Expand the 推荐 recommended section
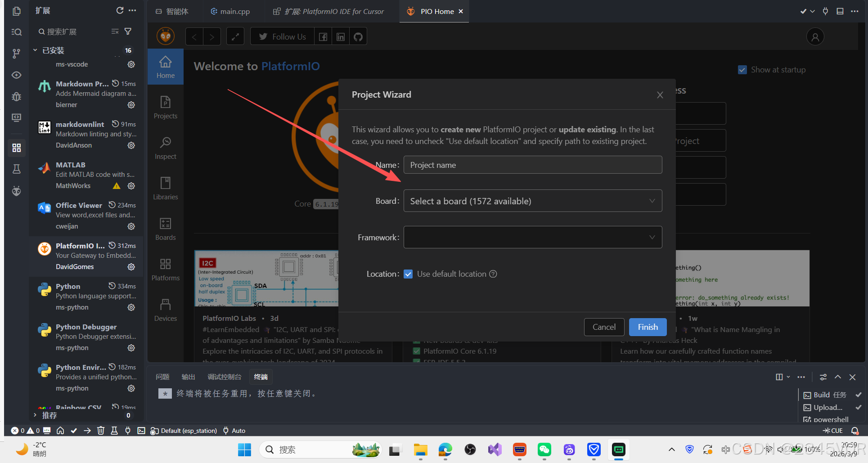 click(x=35, y=415)
